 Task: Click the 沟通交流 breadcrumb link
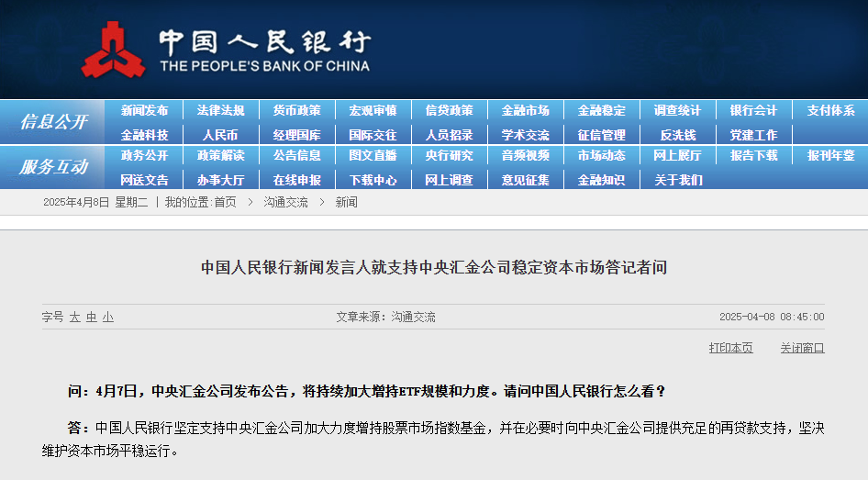pyautogui.click(x=285, y=202)
